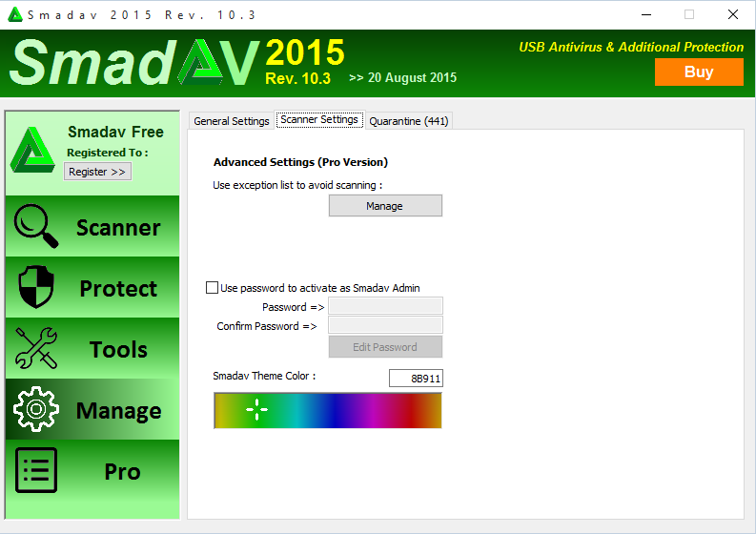This screenshot has height=534, width=756.
Task: Click the Smadav icon in the title bar
Action: pos(15,14)
